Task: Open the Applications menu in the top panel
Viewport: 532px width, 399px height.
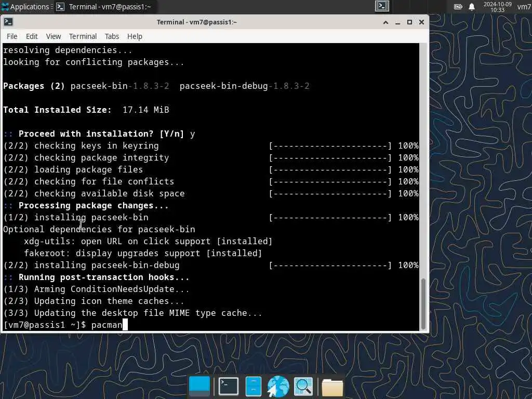Action: pyautogui.click(x=26, y=6)
